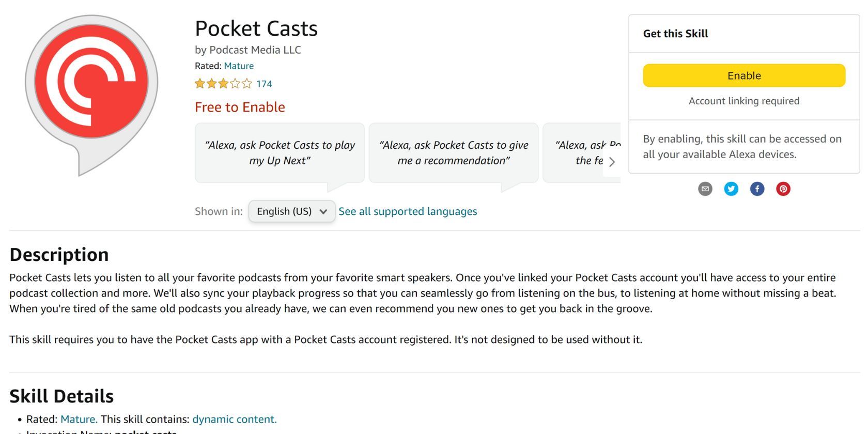Viewport: 868px width, 434px height.
Task: Share the skill on Facebook
Action: [x=757, y=189]
